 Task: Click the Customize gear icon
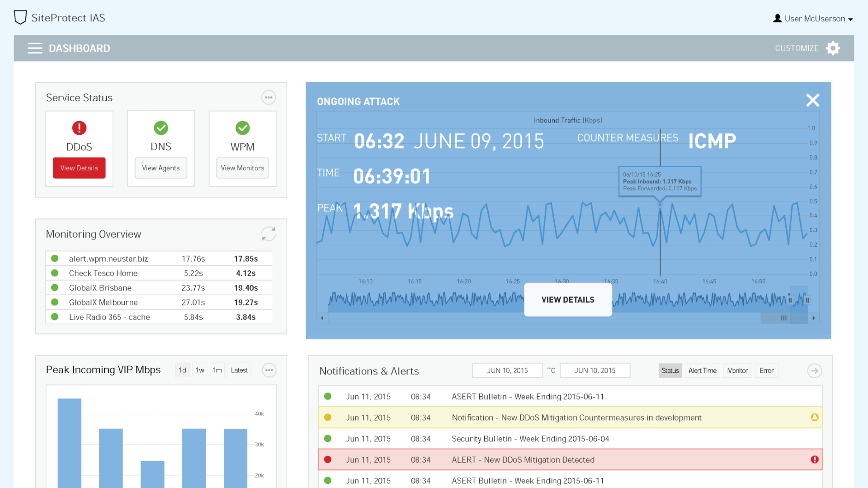coord(833,48)
